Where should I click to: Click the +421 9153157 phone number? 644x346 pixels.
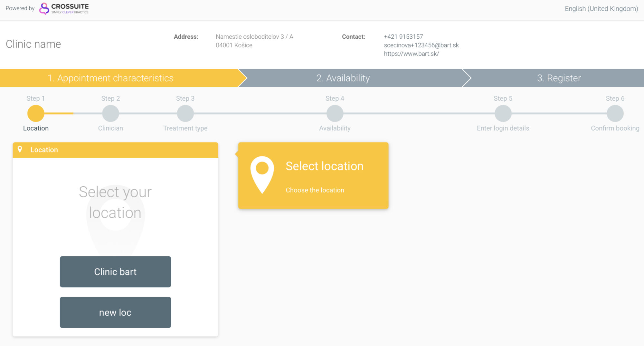[403, 37]
